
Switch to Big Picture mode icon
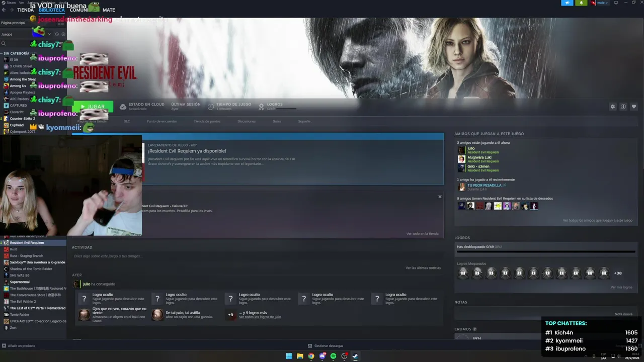tap(616, 3)
